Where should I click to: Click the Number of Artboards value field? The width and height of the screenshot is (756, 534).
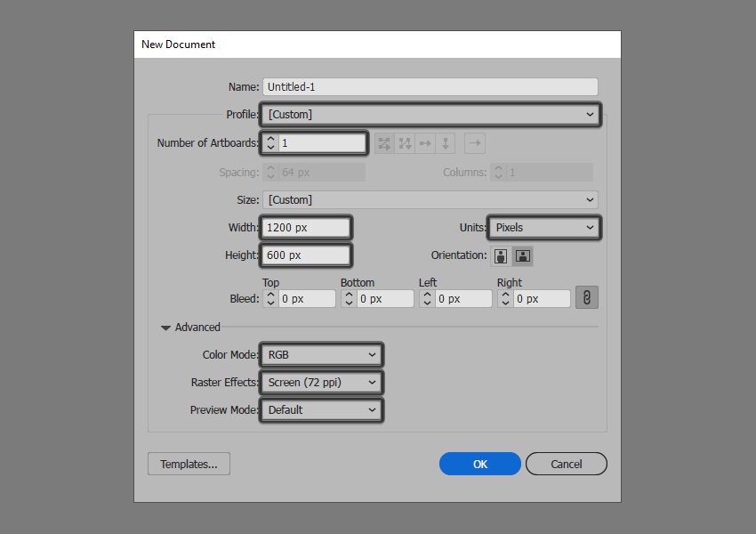(x=322, y=143)
